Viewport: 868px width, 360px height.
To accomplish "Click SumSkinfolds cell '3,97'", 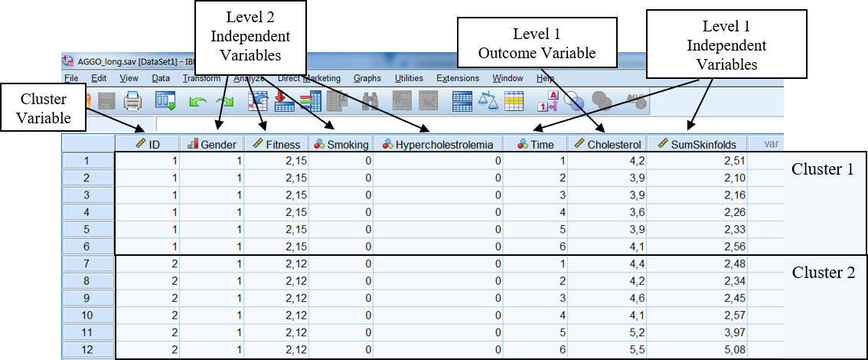I will [x=697, y=333].
